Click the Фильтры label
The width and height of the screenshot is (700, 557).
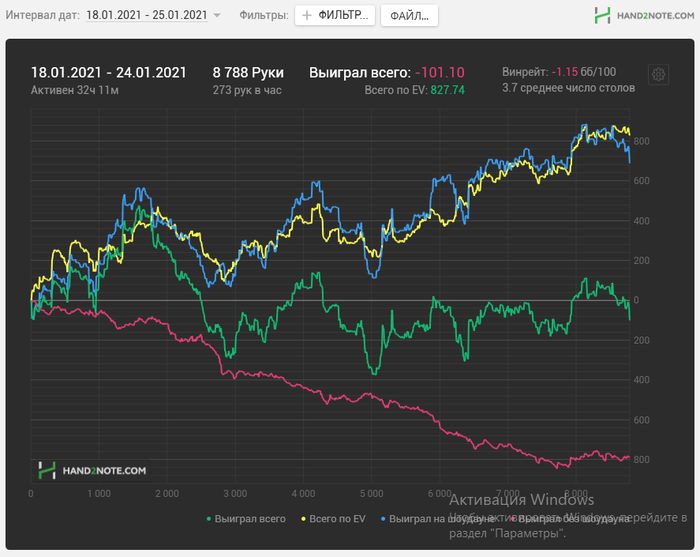pyautogui.click(x=264, y=15)
